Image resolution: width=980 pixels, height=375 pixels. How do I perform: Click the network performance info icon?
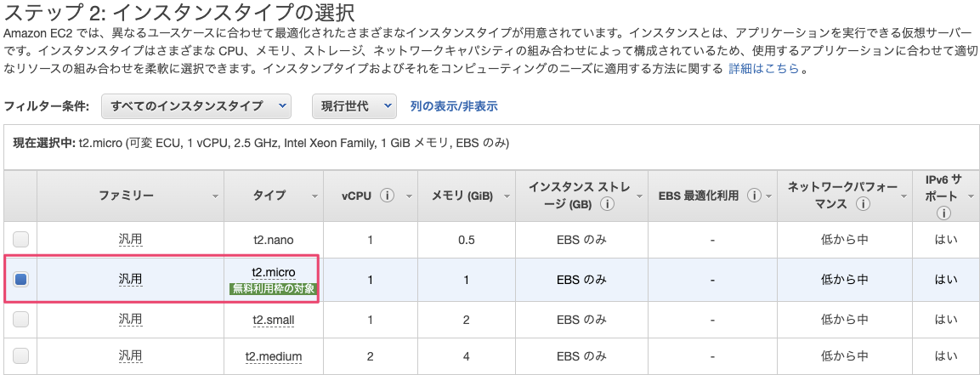863,204
